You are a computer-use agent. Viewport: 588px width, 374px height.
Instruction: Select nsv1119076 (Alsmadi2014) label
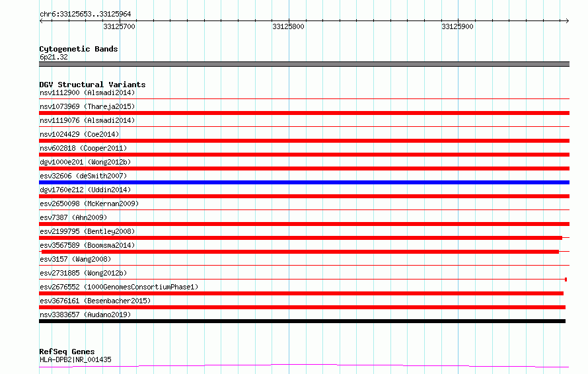click(87, 120)
